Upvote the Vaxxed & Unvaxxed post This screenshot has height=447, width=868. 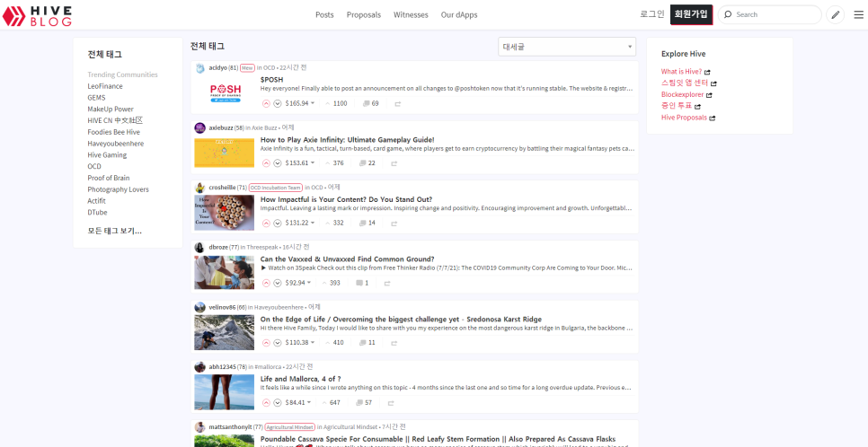click(x=266, y=283)
